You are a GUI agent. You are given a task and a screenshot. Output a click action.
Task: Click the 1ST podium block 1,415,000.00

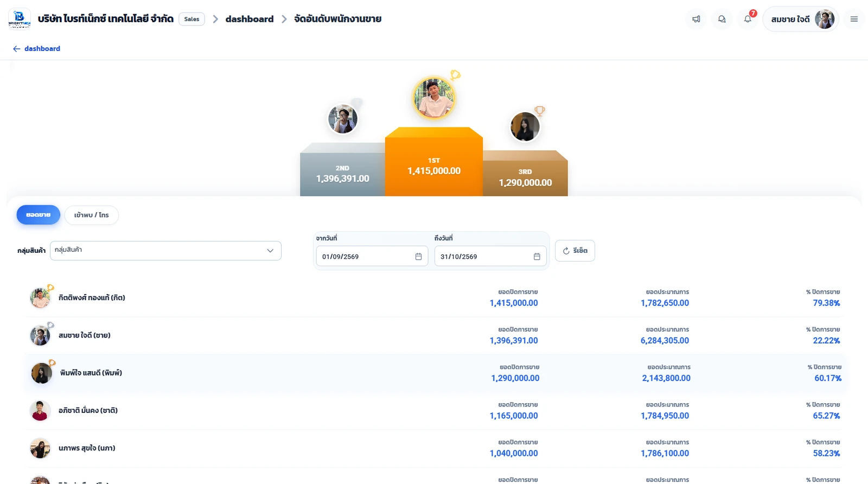coord(434,162)
